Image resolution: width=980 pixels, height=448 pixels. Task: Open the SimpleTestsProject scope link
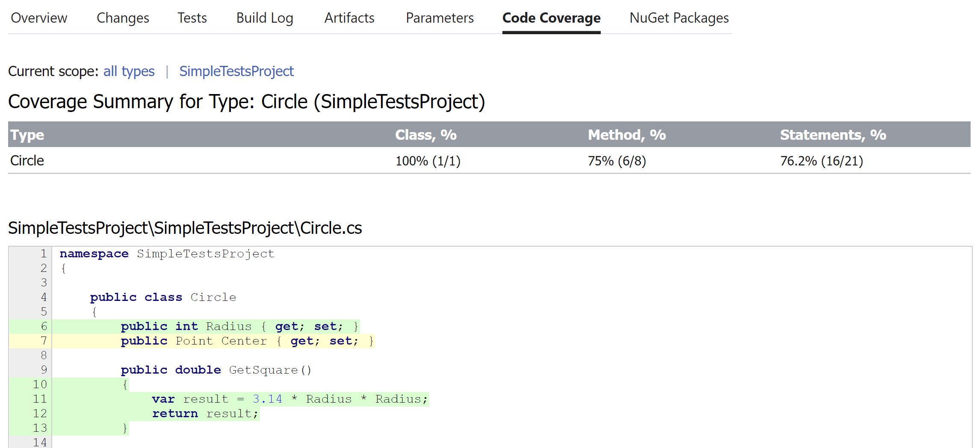tap(236, 71)
